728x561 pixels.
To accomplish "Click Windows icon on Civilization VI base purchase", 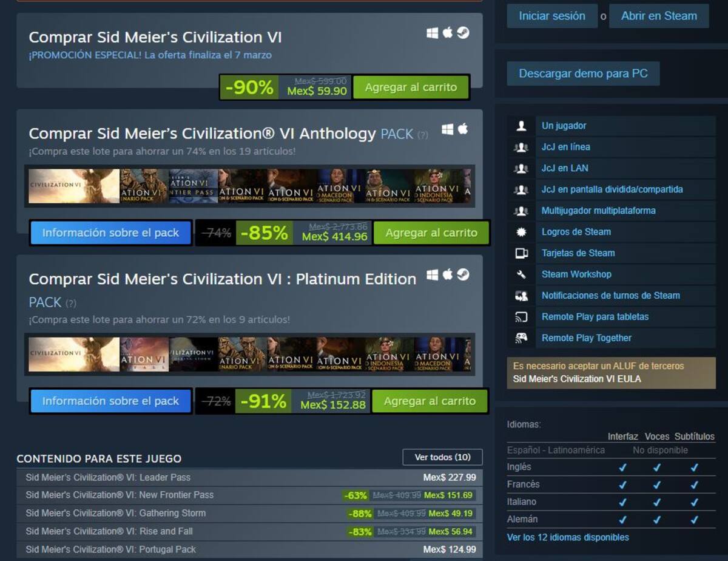I will coord(432,33).
